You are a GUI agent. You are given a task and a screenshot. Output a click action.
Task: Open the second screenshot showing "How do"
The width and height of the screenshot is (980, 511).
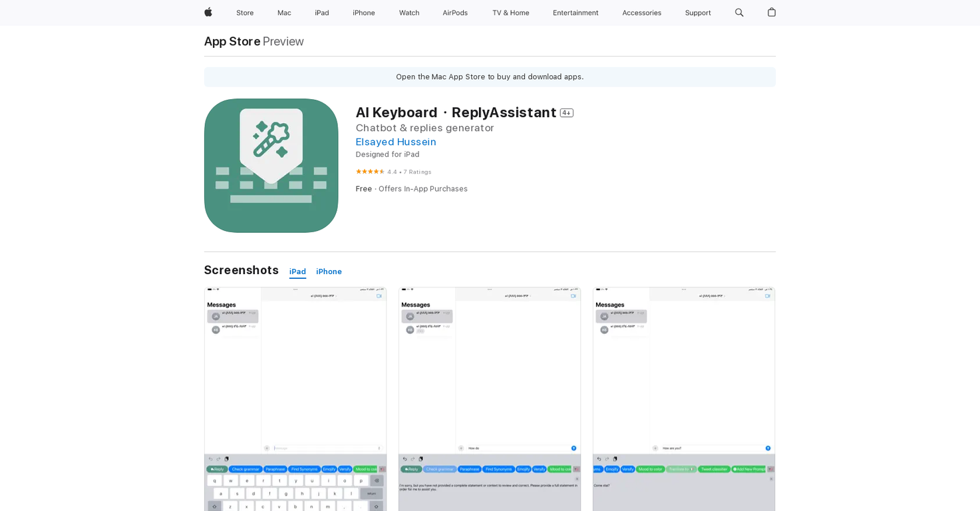tap(490, 399)
